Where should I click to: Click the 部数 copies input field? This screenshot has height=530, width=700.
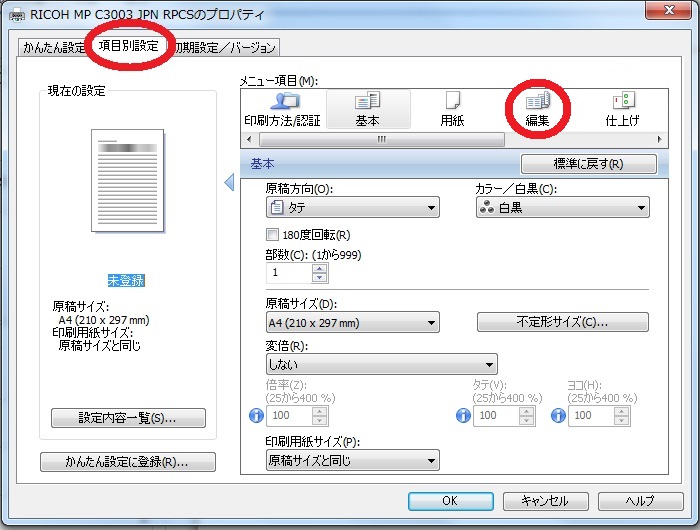[289, 273]
